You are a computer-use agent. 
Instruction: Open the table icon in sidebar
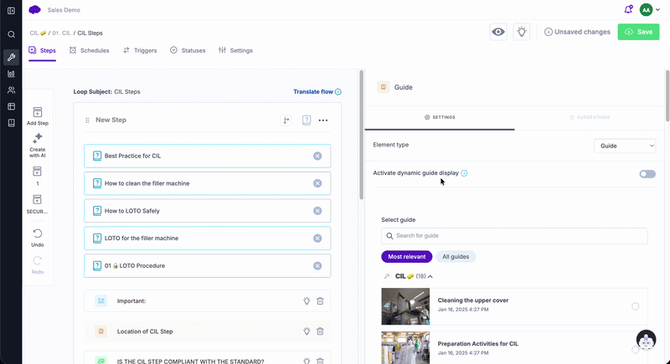(11, 106)
